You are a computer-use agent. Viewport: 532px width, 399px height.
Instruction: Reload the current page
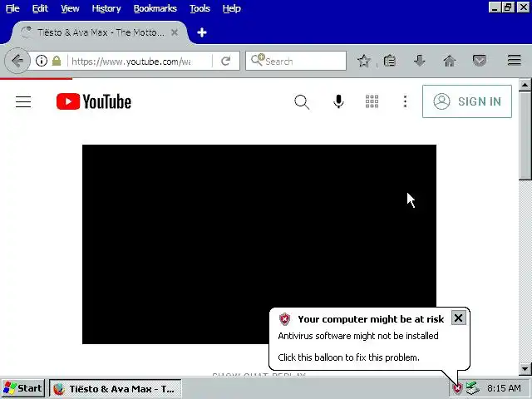(225, 61)
